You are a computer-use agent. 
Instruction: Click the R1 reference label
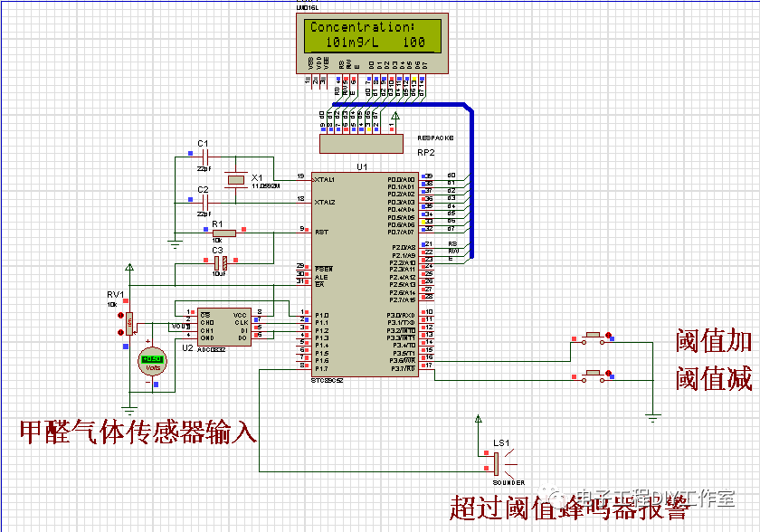pos(217,223)
